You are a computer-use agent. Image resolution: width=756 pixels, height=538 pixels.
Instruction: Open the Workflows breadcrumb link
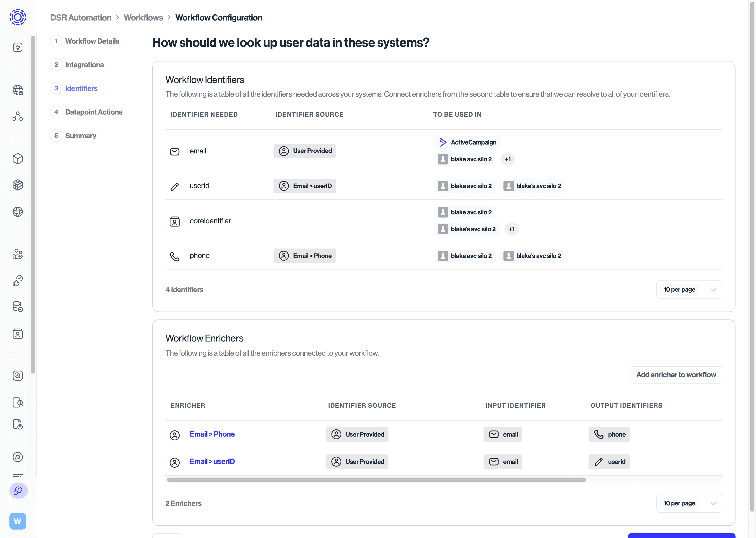[x=143, y=18]
